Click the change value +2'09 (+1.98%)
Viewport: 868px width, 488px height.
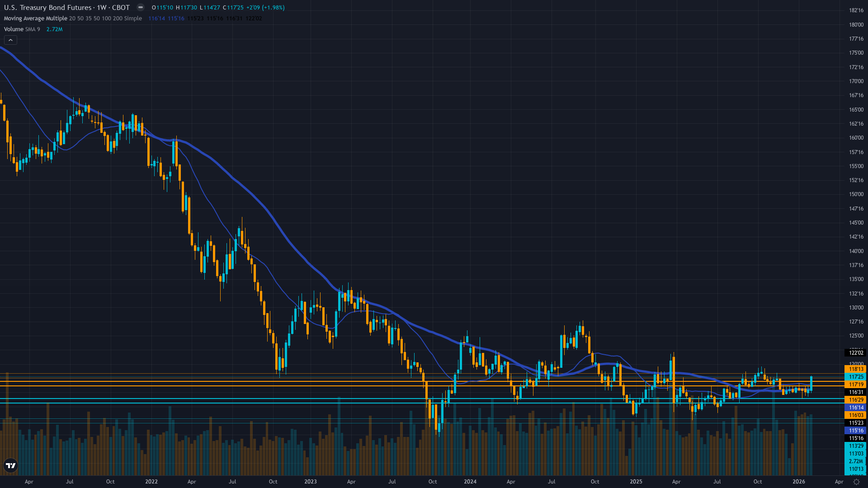[265, 8]
